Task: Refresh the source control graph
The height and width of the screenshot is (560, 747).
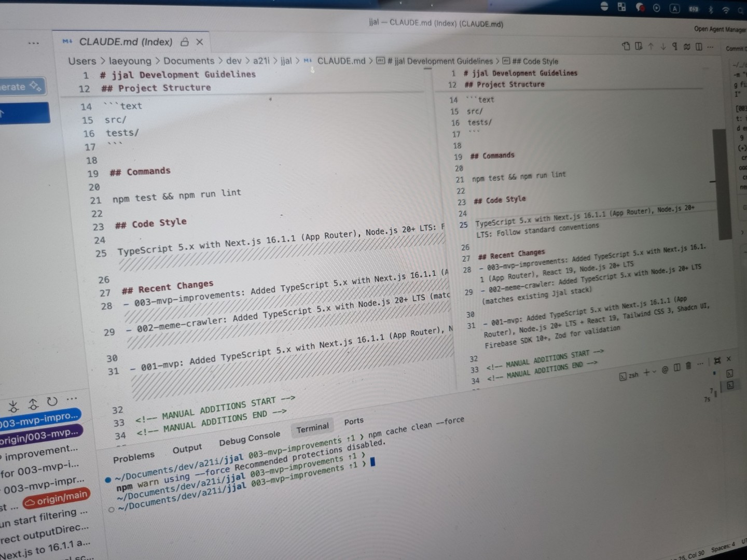Action: 52,401
